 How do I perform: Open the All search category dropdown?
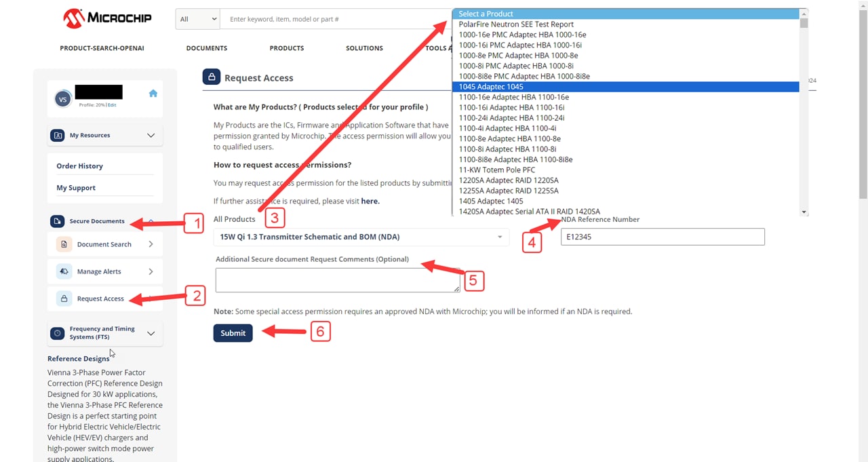[197, 18]
